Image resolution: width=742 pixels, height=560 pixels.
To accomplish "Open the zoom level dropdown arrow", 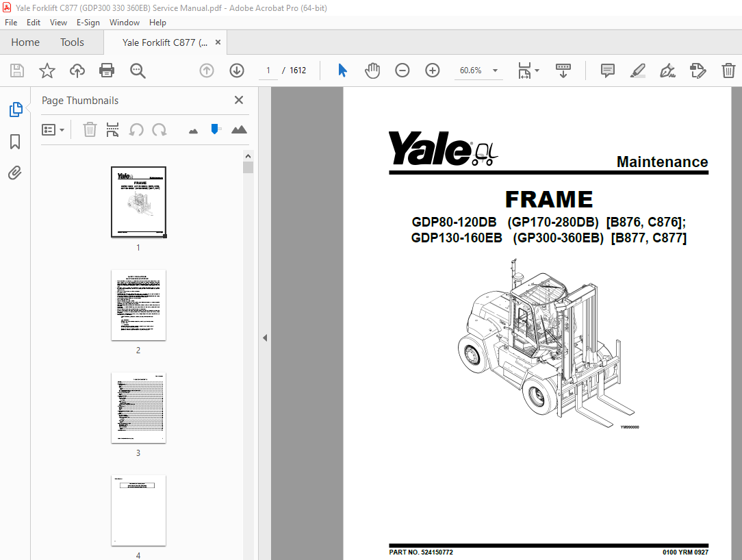I will click(496, 71).
